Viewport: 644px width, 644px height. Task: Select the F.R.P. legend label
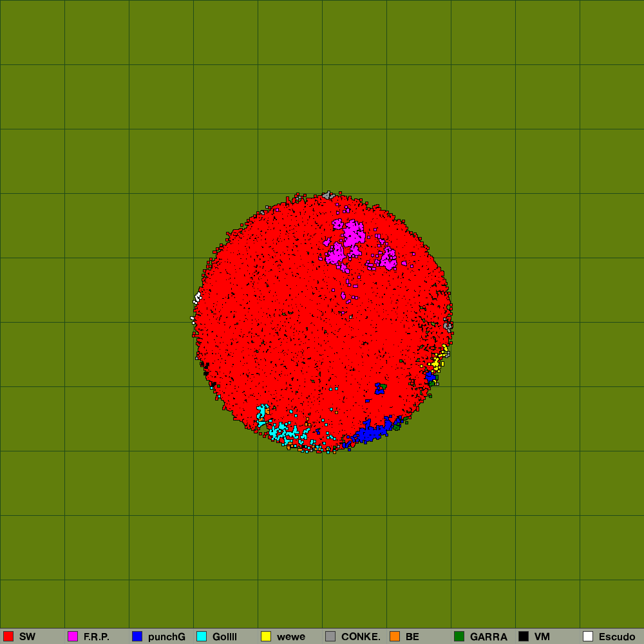(x=97, y=637)
